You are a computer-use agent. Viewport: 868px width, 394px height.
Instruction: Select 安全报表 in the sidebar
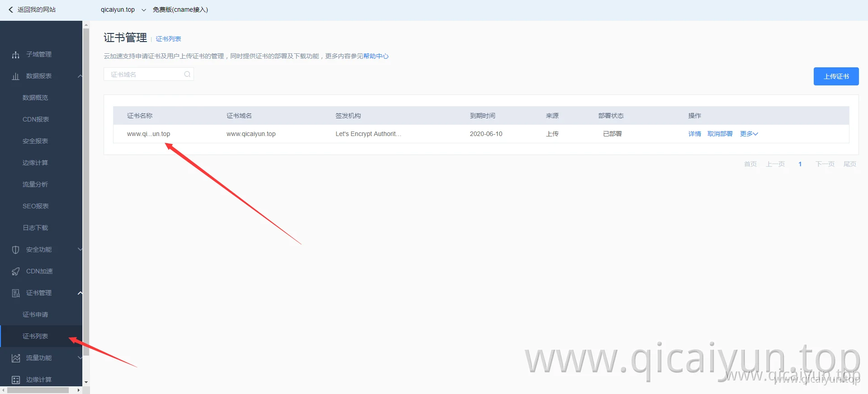click(35, 141)
